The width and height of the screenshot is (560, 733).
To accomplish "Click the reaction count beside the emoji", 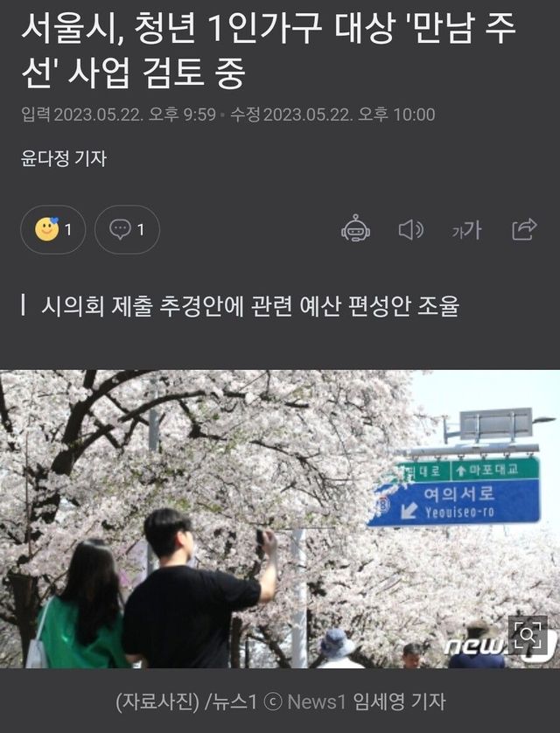I will tap(68, 229).
